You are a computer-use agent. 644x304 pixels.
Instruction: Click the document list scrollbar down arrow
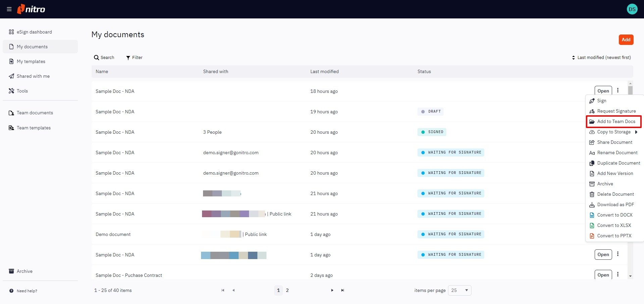click(630, 276)
